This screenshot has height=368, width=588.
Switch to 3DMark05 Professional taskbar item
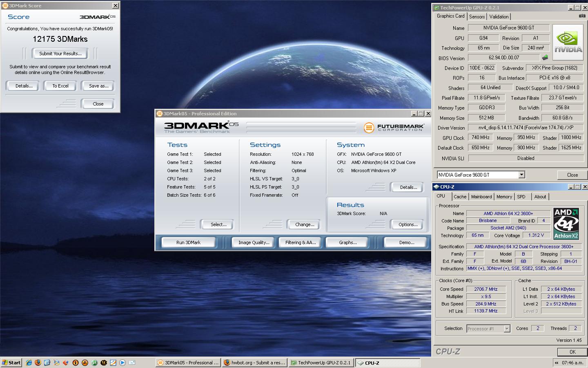(188, 363)
